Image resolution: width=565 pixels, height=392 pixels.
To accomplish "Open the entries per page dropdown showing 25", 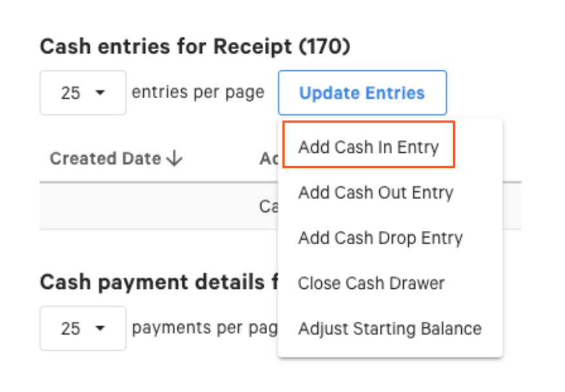I will tap(83, 92).
